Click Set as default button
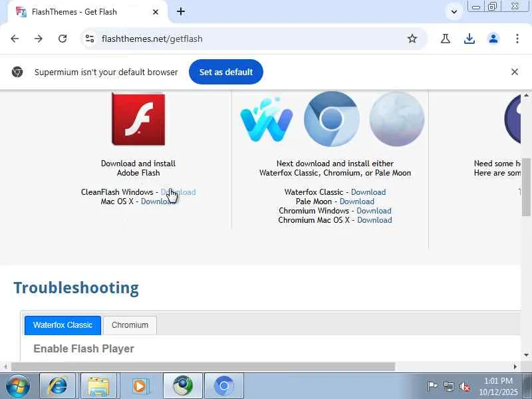The image size is (532, 399). pyautogui.click(x=226, y=72)
